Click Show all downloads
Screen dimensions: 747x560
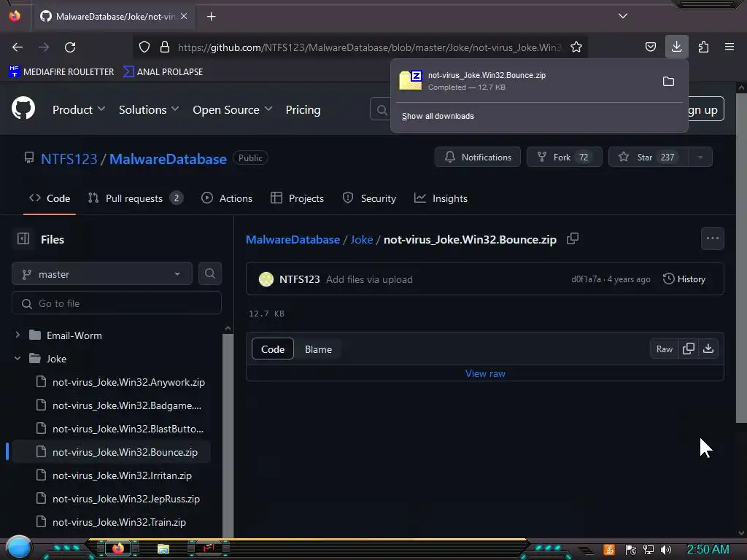(438, 116)
